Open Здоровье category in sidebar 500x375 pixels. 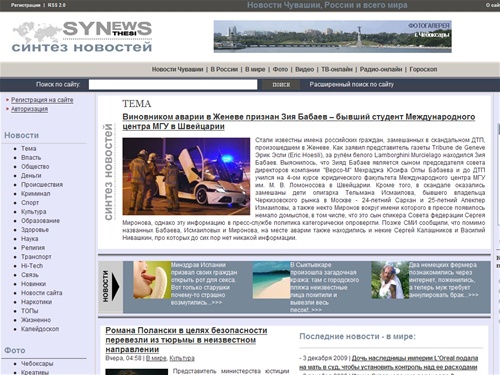[x=35, y=229]
